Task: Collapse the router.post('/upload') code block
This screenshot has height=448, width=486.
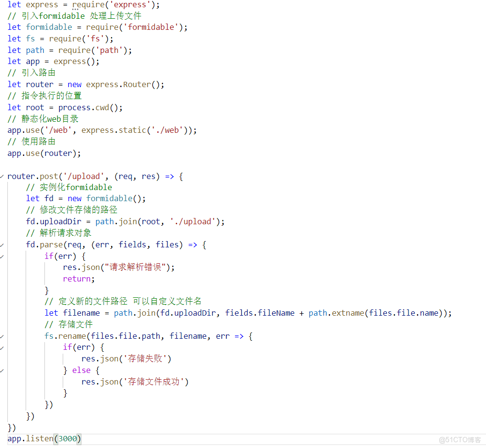Action: coord(2,176)
